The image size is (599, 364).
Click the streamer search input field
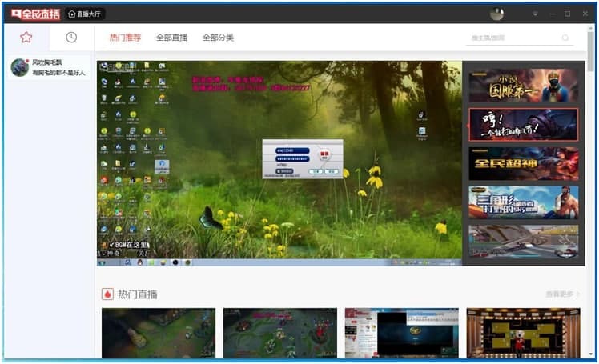click(514, 38)
